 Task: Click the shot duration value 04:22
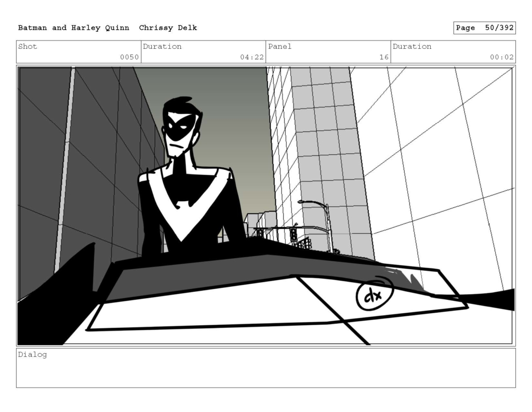pyautogui.click(x=252, y=57)
